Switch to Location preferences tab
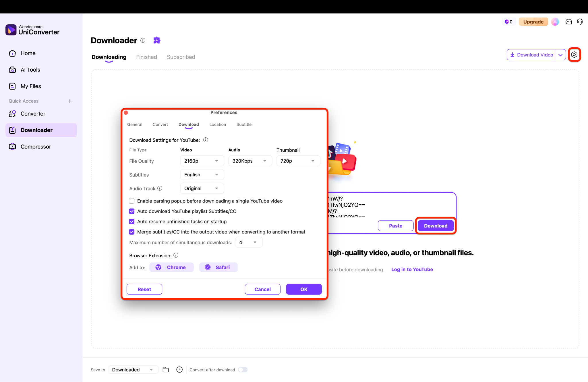 click(x=218, y=124)
